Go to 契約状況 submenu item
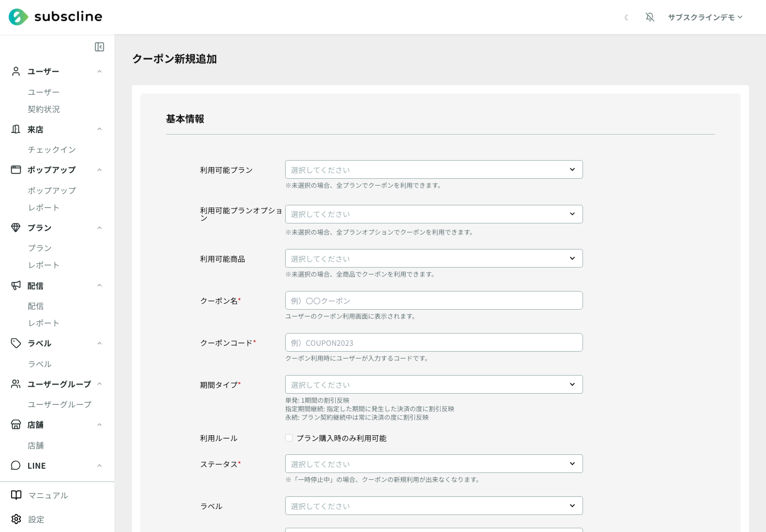 (44, 109)
